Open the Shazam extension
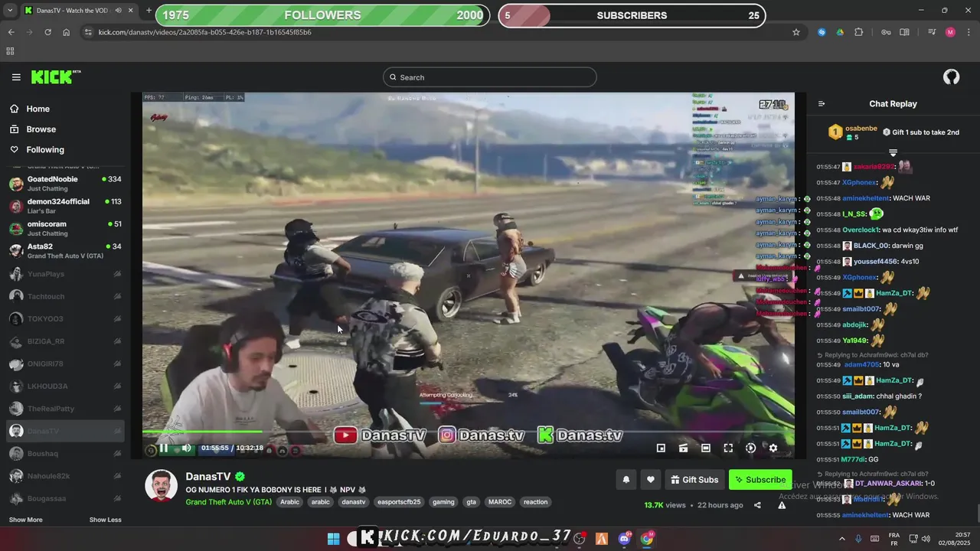 tap(822, 32)
